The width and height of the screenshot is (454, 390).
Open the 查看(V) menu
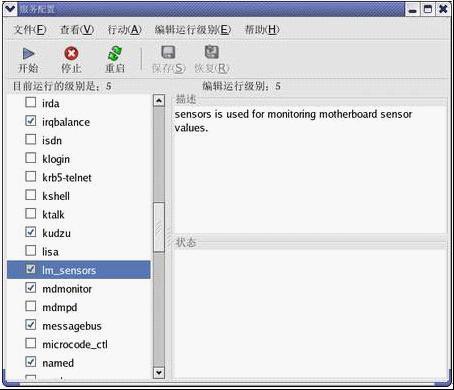[x=77, y=30]
